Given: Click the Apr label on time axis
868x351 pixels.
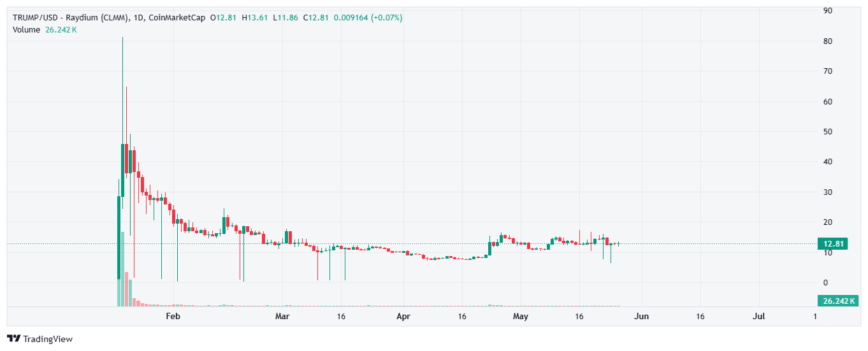Looking at the screenshot, I should [x=403, y=317].
